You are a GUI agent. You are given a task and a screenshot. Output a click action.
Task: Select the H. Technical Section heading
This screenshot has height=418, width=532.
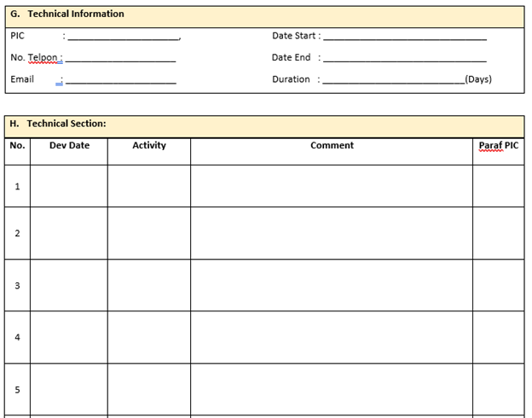(58, 124)
